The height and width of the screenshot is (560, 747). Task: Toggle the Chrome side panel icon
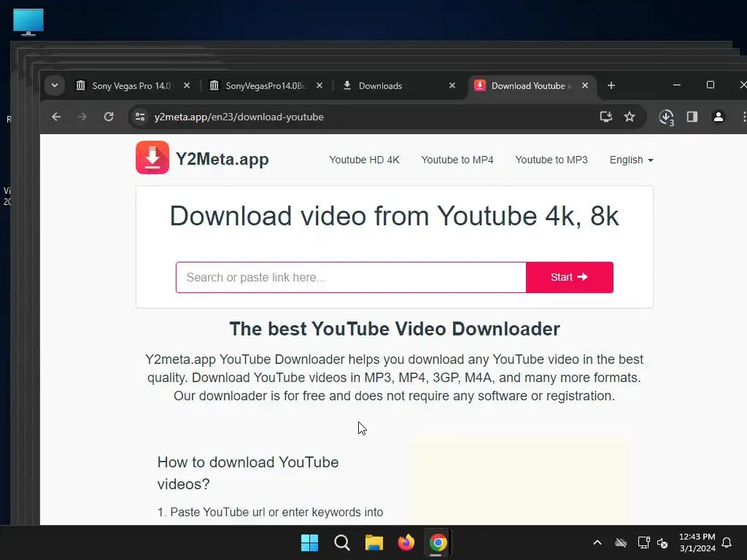(692, 117)
